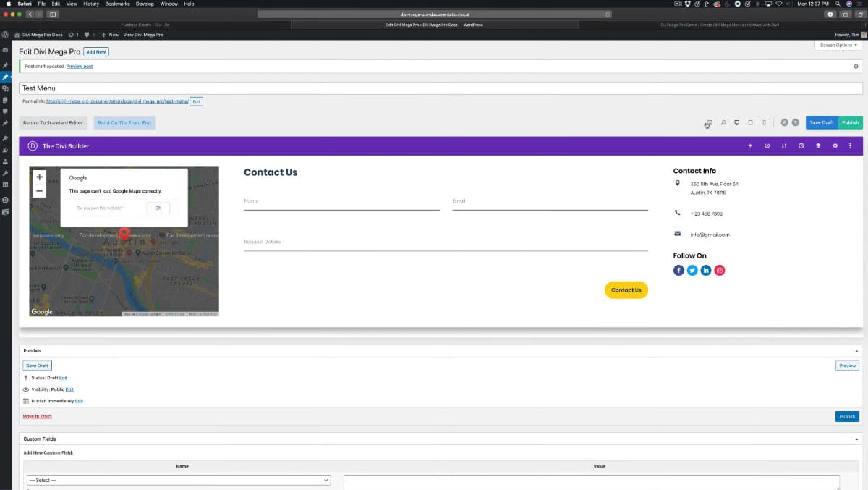Click the Test Menu title field
Viewport: 868px width, 490px height.
(x=434, y=88)
